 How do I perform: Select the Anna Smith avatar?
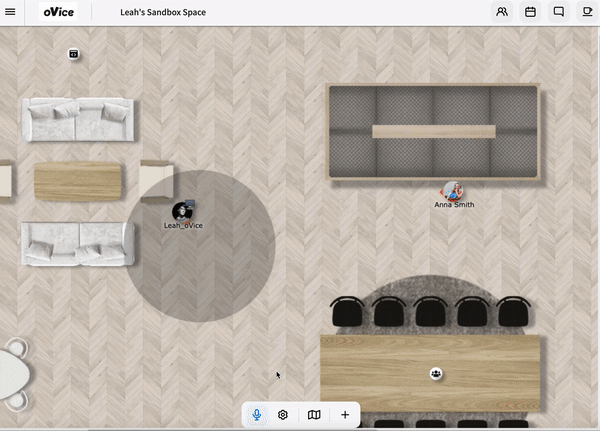[x=453, y=191]
